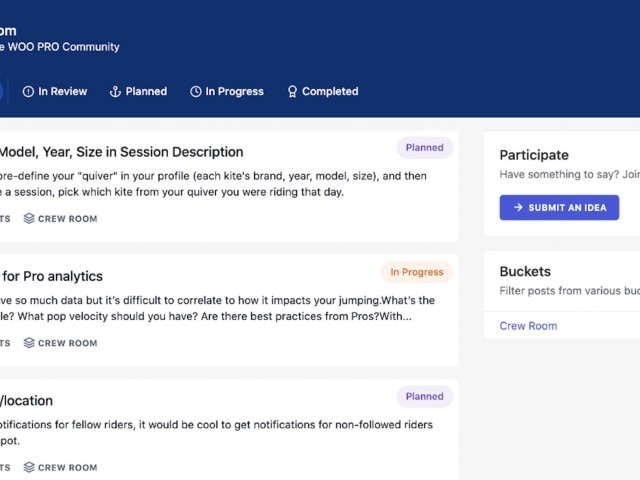
Task: Click the stack icon on the Session Description post
Action: (29, 219)
